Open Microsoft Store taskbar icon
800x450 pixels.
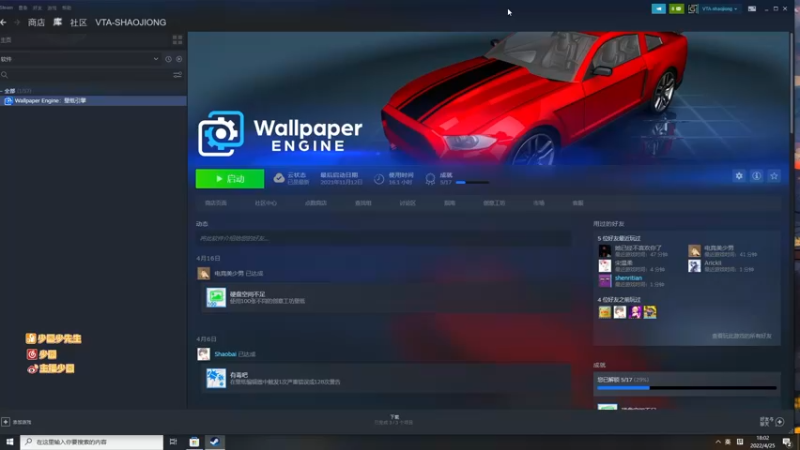pos(194,442)
